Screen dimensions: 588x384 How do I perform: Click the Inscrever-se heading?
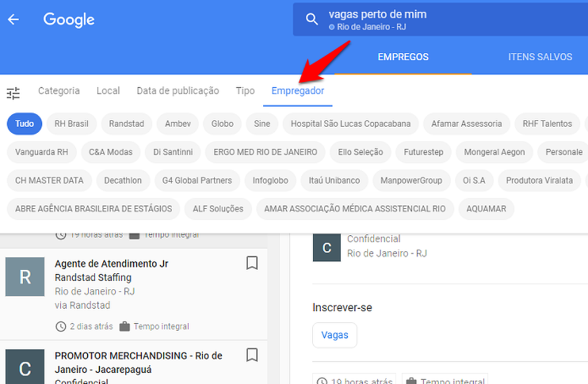pos(342,308)
